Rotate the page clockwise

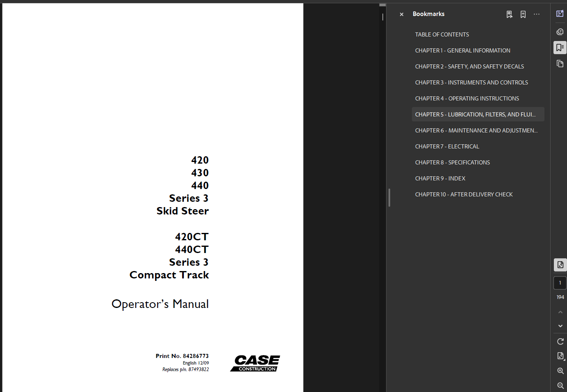click(560, 342)
